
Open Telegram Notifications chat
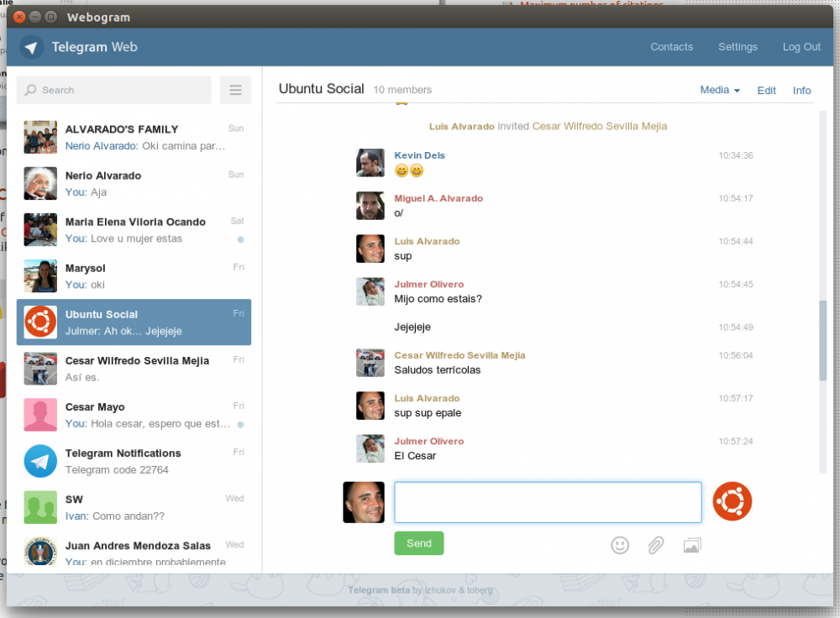(x=134, y=461)
